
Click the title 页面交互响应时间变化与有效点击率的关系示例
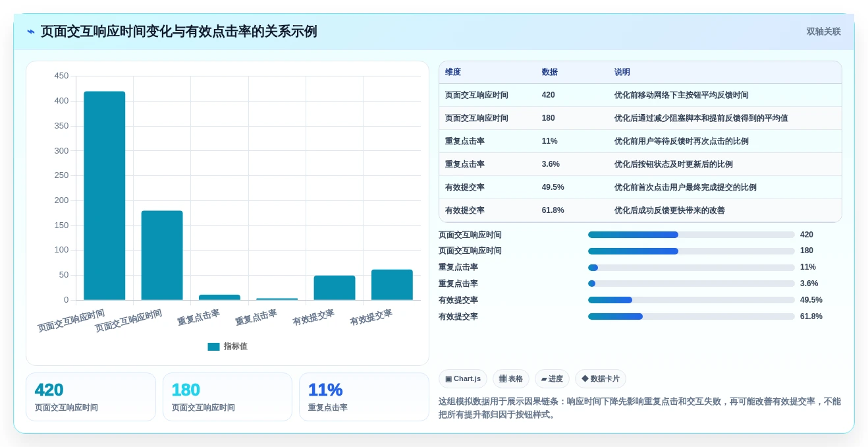178,32
